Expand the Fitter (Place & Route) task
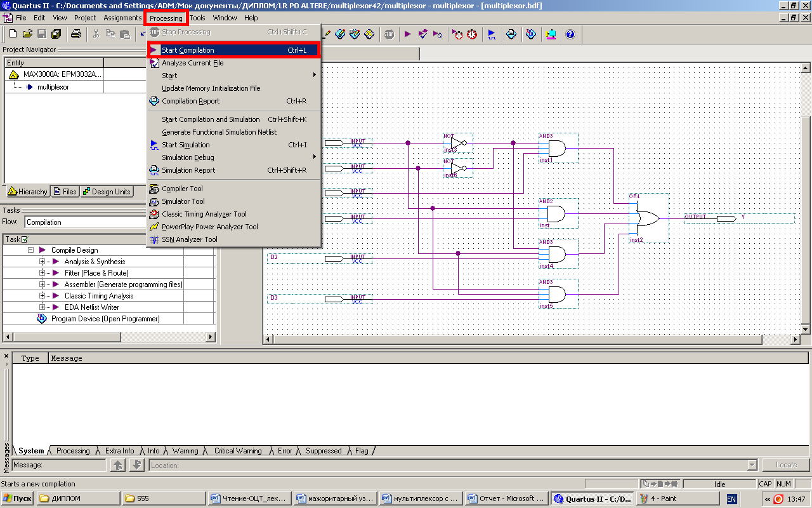Image resolution: width=812 pixels, height=508 pixels. [x=43, y=273]
